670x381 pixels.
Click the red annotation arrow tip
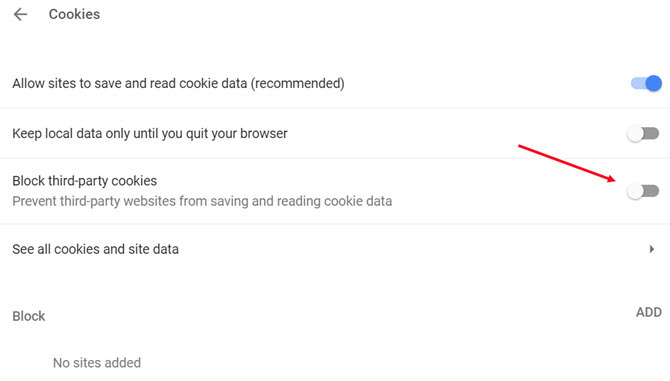pyautogui.click(x=614, y=180)
